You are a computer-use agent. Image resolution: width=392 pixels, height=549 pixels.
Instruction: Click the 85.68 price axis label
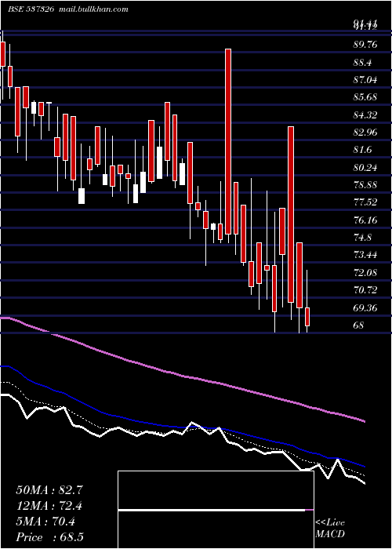pos(365,97)
